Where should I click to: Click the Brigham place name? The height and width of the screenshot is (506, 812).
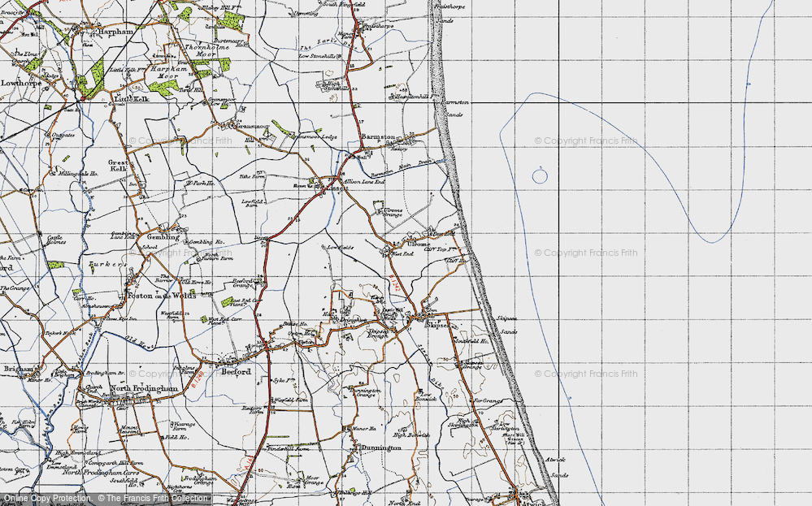[x=20, y=369]
